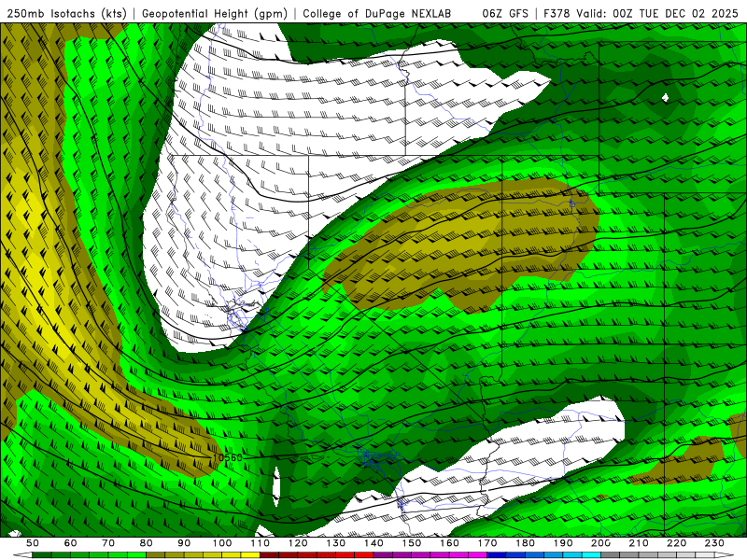This screenshot has width=747, height=560.
Task: Click the '230' color bar label
Action: point(715,543)
